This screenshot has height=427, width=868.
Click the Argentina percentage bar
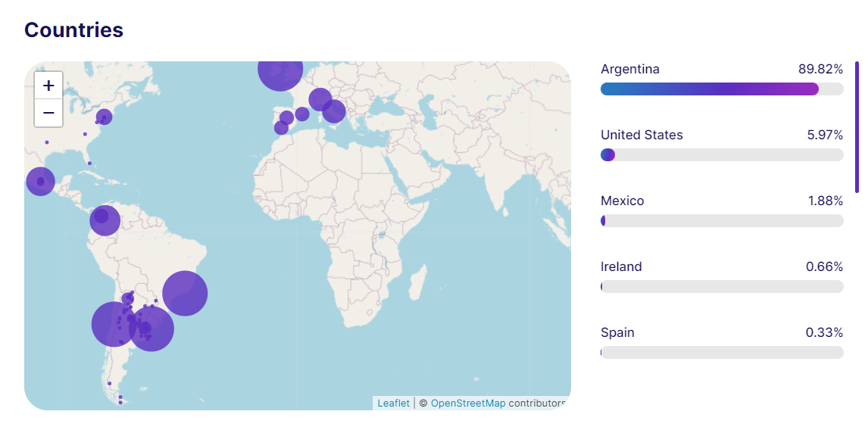point(722,89)
